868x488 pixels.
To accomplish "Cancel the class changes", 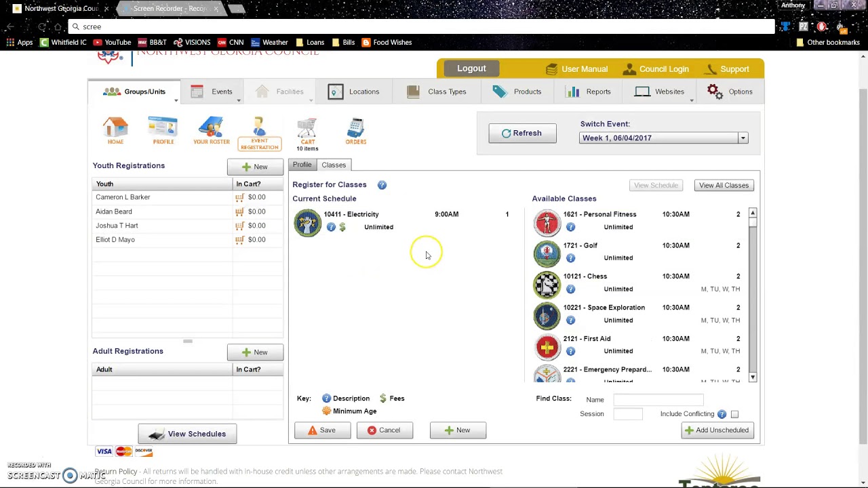I will pos(384,430).
